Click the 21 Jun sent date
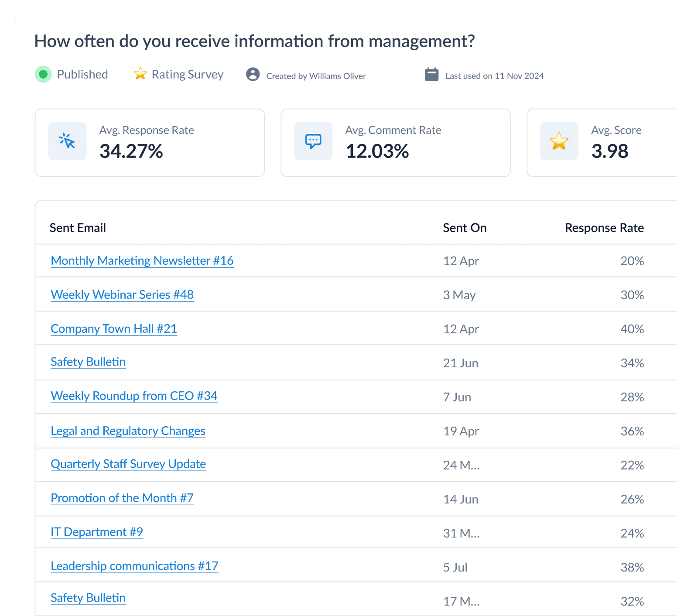 [461, 363]
